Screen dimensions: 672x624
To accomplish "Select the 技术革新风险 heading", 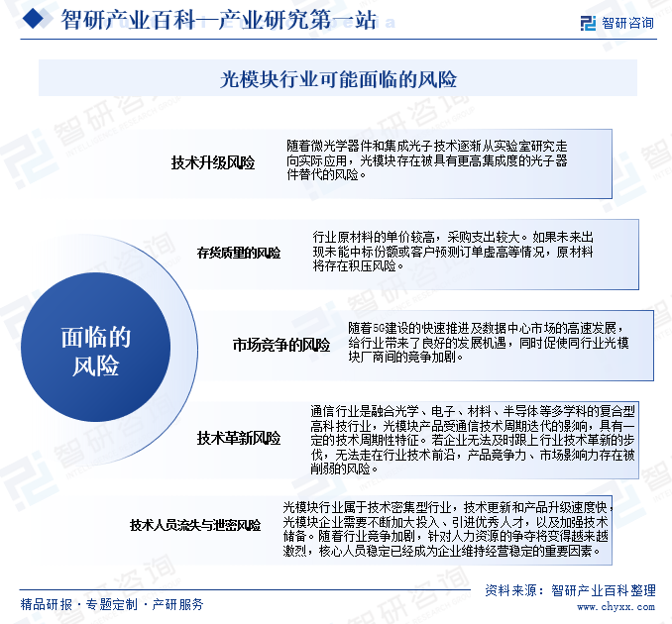I will tap(239, 438).
